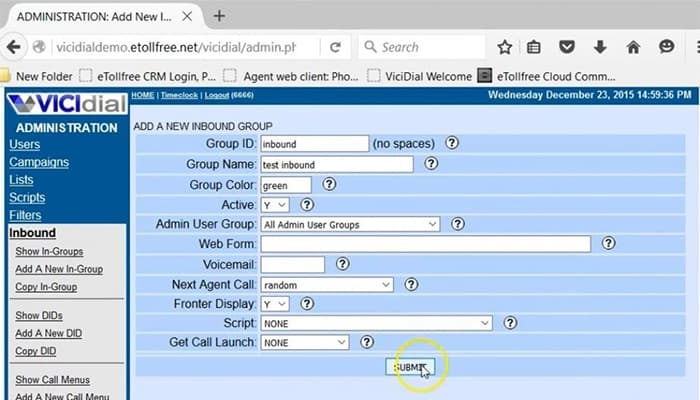The image size is (700, 400).
Task: Click the Pocket icon in toolbar
Action: coord(567,47)
